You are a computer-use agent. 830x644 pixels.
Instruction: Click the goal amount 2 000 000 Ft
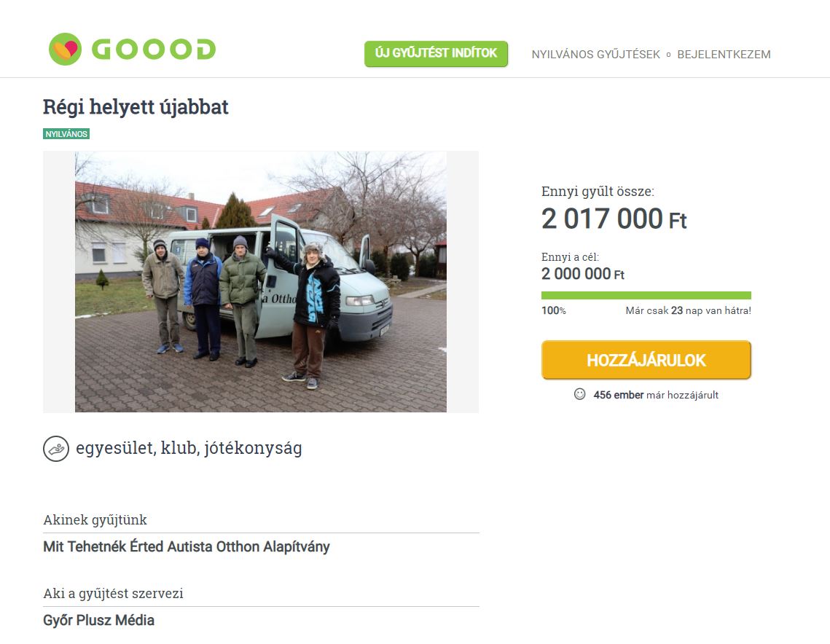point(583,274)
